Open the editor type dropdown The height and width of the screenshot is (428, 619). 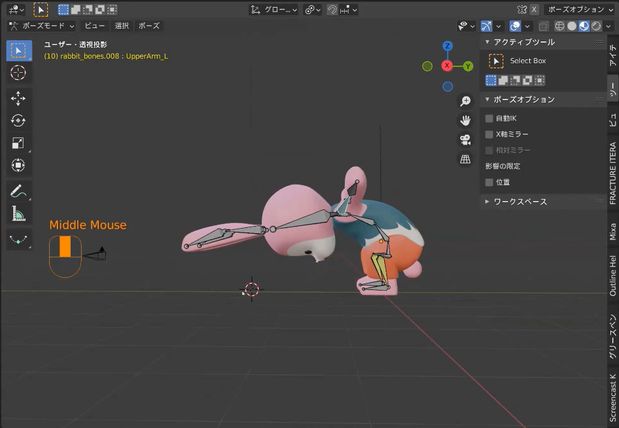[x=16, y=9]
